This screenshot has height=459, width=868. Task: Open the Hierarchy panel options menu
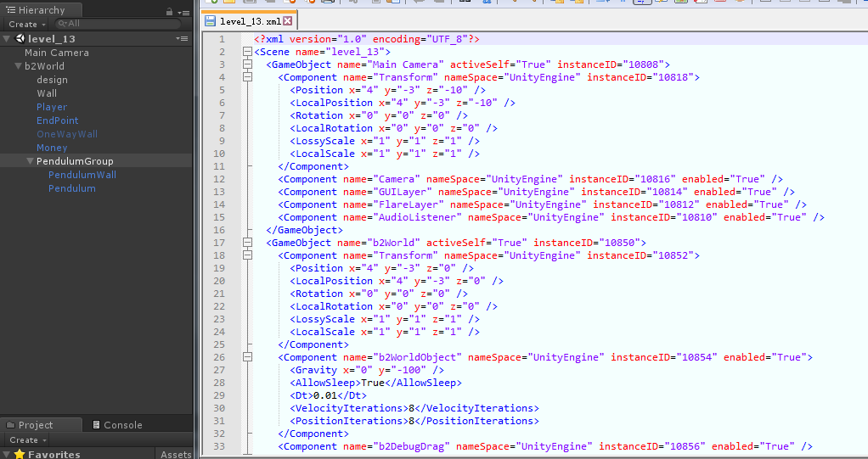[183, 12]
